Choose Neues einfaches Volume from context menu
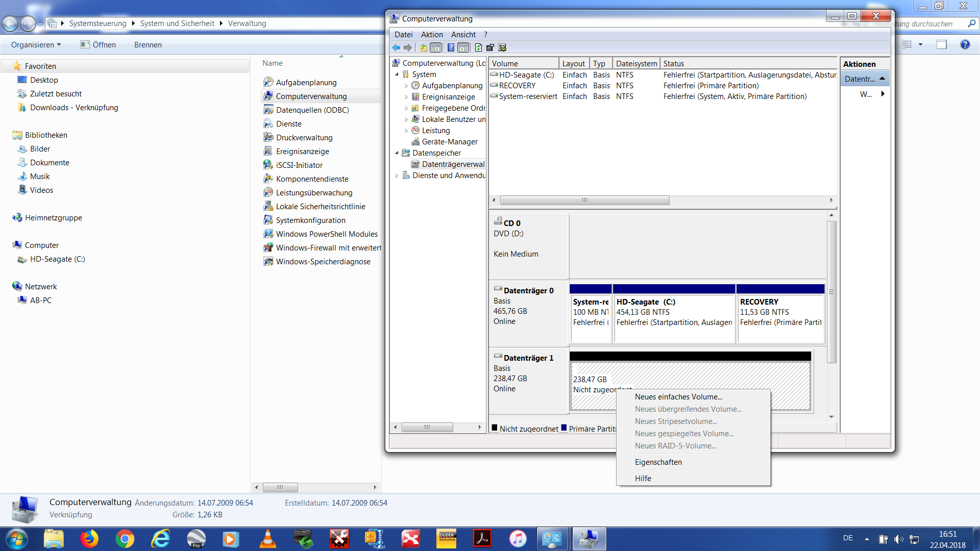Viewport: 980px width, 551px height. (678, 397)
